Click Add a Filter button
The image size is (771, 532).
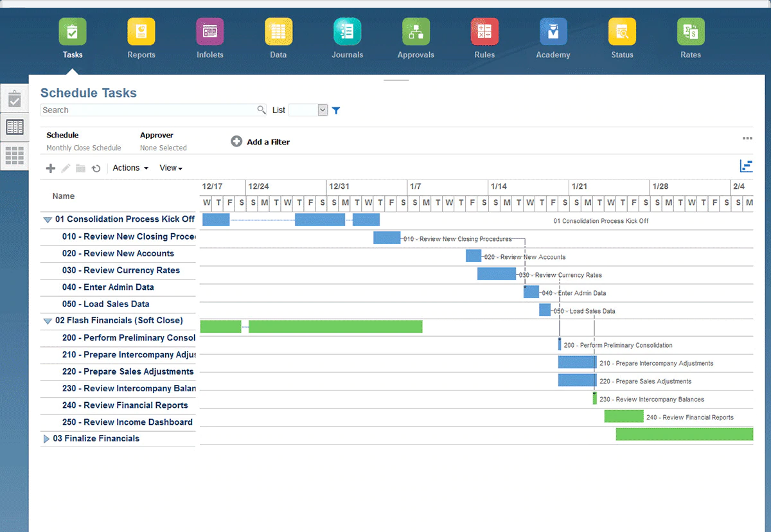[261, 142]
